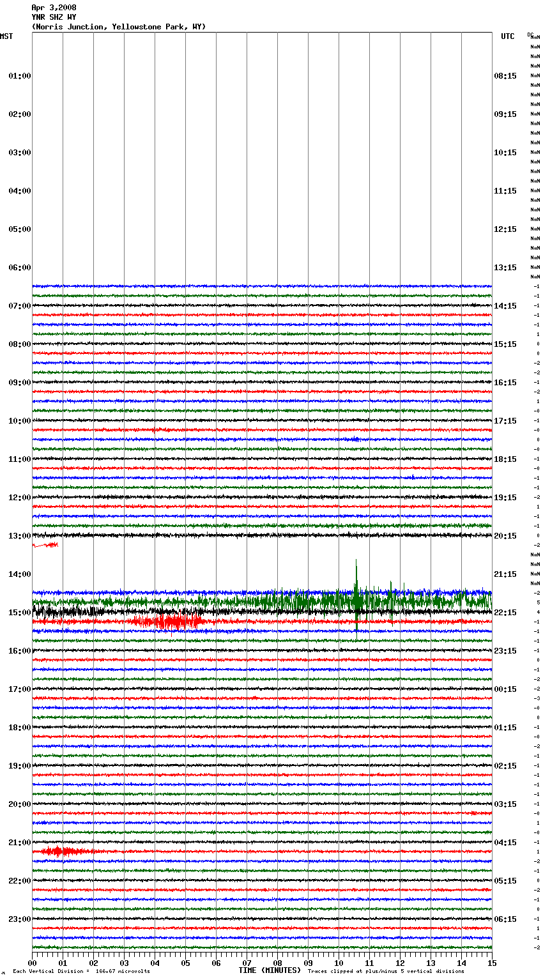Select the '09:15' UTC time label
Screen dimensions: 543x980
point(505,114)
